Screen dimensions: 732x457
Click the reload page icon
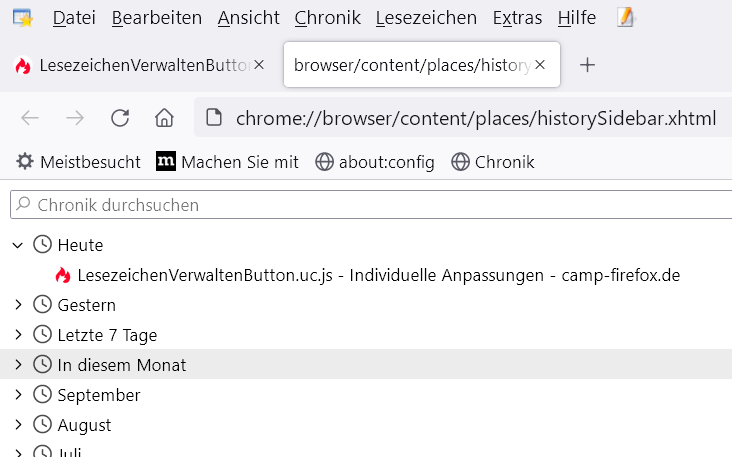[120, 118]
